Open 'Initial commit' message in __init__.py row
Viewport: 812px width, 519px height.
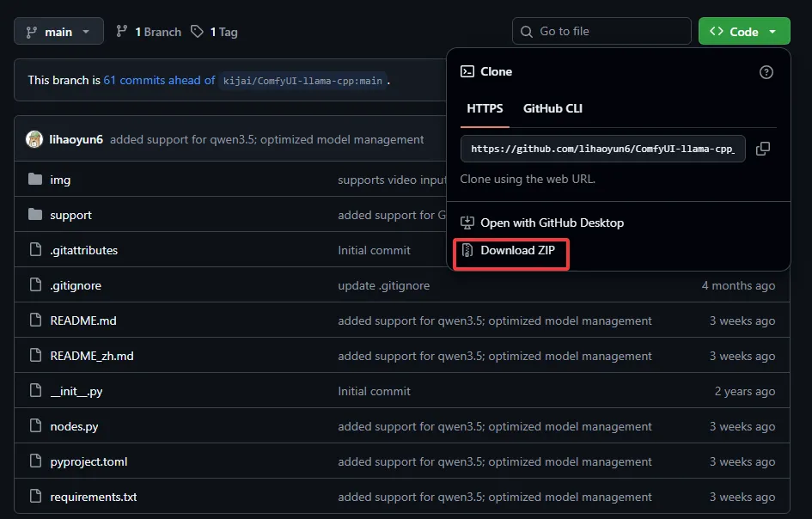374,391
